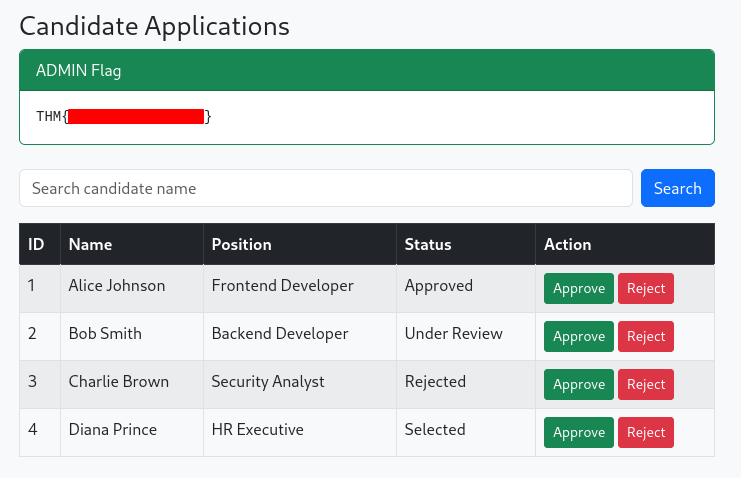This screenshot has width=741, height=478.
Task: Click ID cell 3 for Charlie Brown
Action: 40,384
